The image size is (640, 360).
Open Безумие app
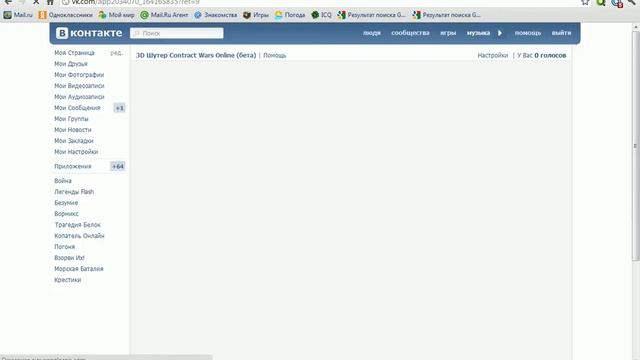pos(66,203)
